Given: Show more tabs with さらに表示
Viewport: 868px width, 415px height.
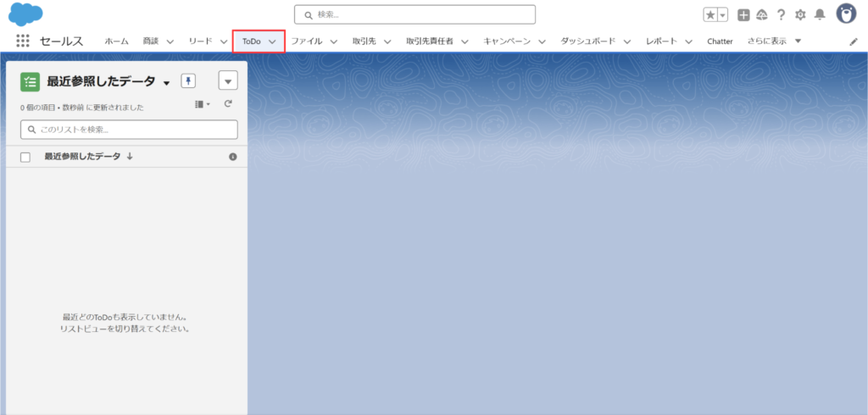Looking at the screenshot, I should [x=774, y=41].
